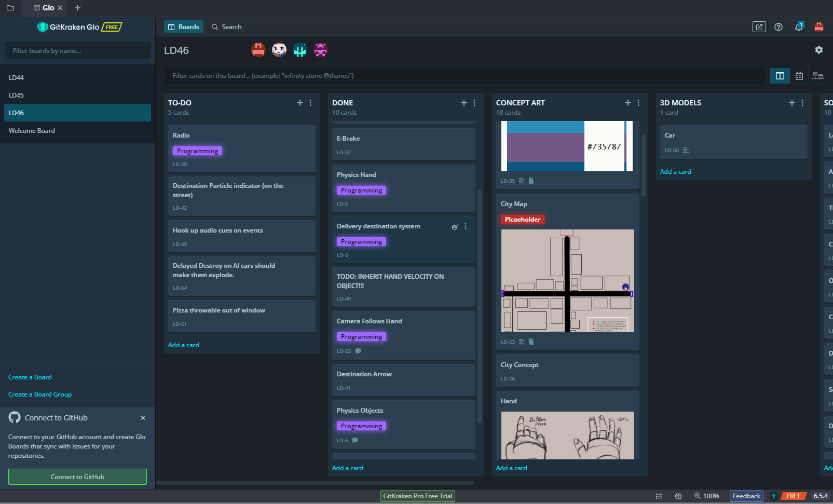Open TO-DO column options menu

(310, 103)
